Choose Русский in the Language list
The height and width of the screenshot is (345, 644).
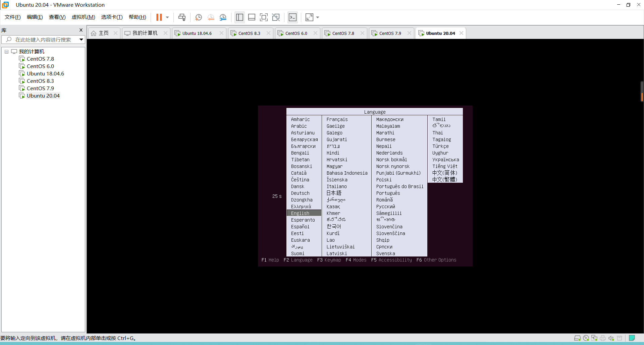(x=385, y=207)
